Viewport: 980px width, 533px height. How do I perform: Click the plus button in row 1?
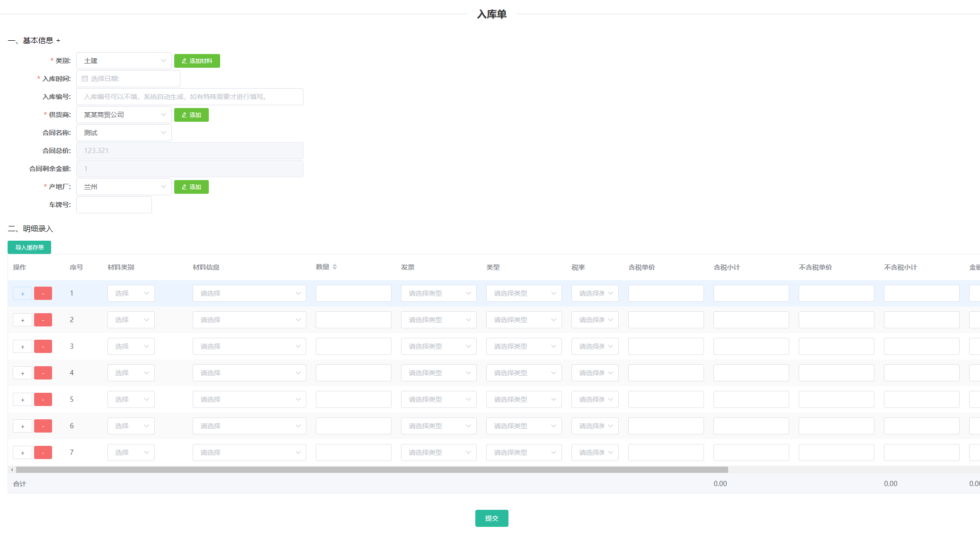tap(22, 294)
